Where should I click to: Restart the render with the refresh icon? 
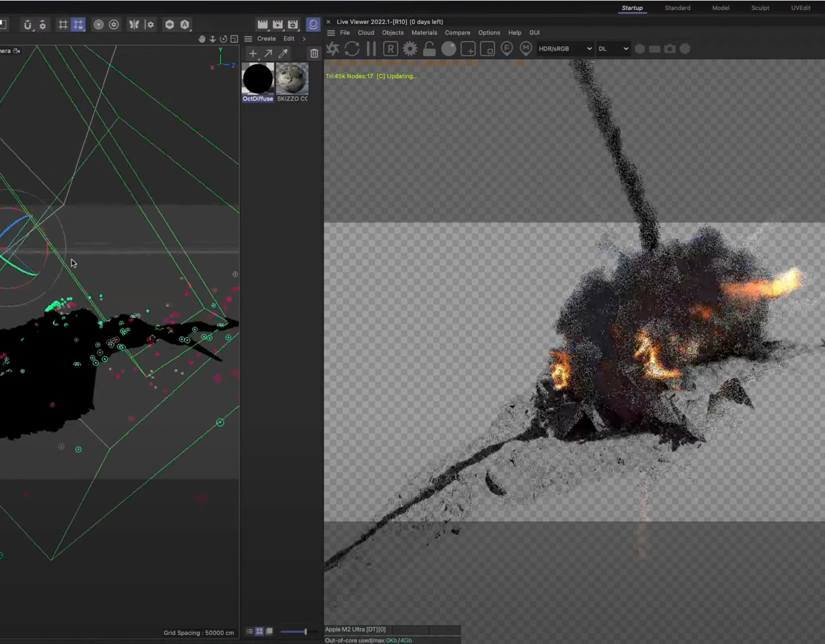(x=352, y=49)
